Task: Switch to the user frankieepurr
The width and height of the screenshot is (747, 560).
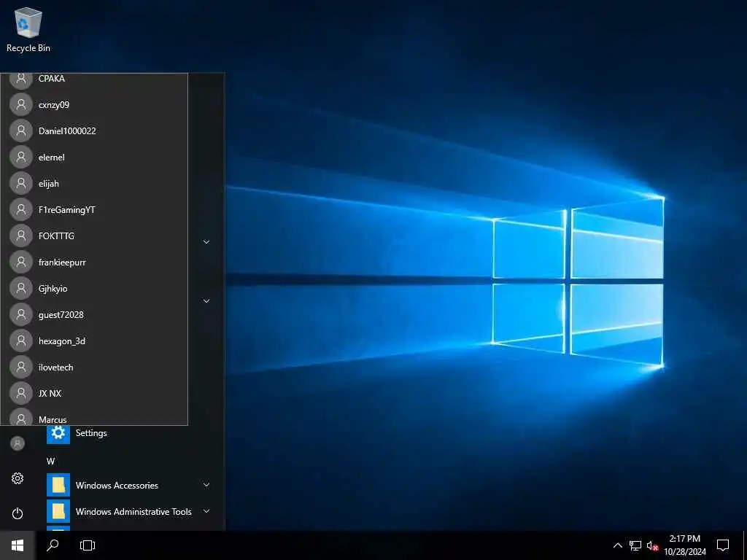Action: coord(94,262)
